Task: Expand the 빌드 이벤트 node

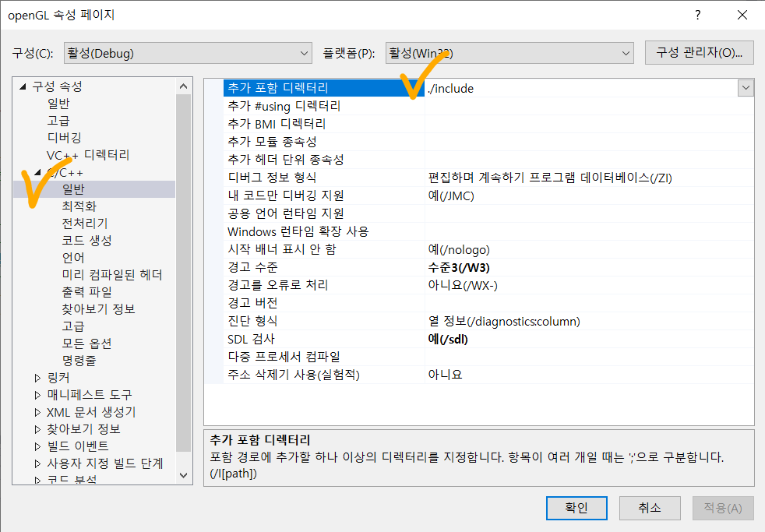Action: (x=37, y=446)
